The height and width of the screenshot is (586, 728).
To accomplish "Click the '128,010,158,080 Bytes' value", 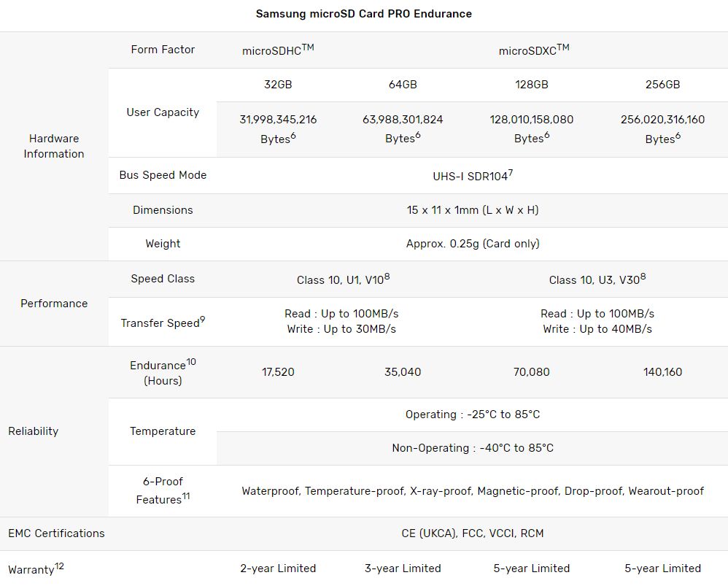I will coord(531,128).
